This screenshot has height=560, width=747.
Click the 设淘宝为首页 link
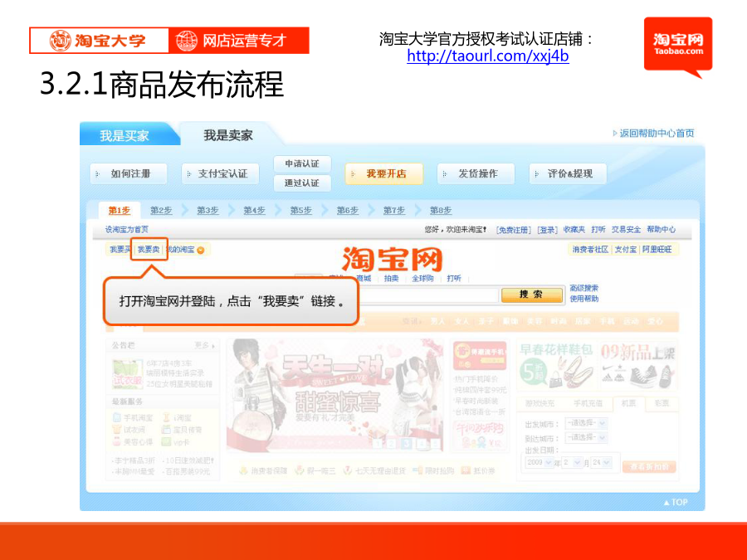(127, 230)
